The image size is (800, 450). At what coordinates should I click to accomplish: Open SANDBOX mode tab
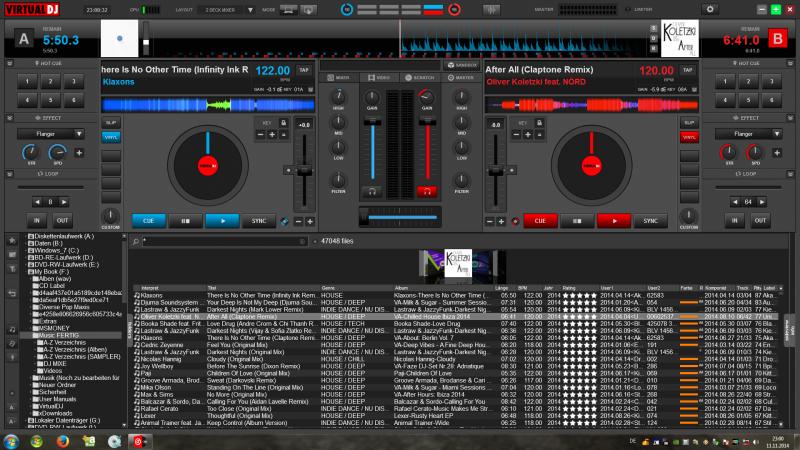(462, 65)
